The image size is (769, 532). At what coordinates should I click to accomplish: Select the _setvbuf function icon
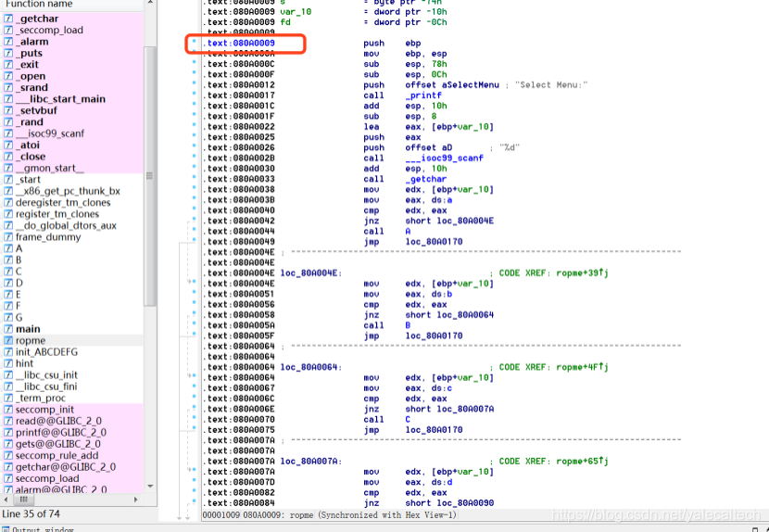[8, 110]
